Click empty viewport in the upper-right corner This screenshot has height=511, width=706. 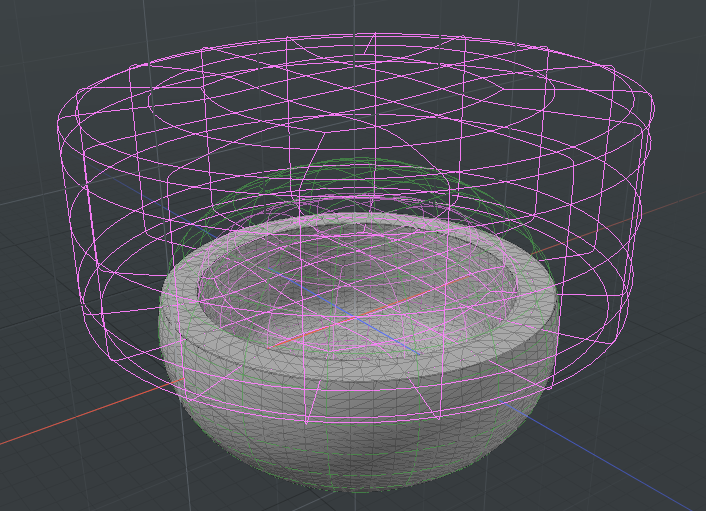pos(670,30)
